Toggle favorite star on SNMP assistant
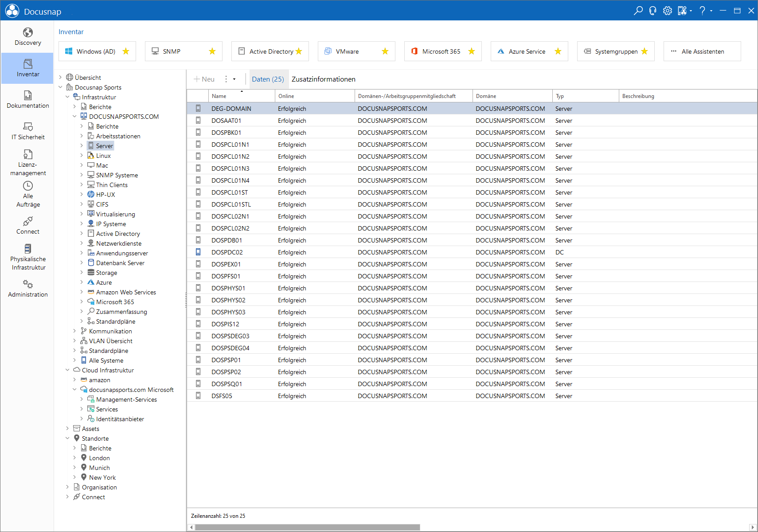This screenshot has width=758, height=532. click(x=212, y=51)
